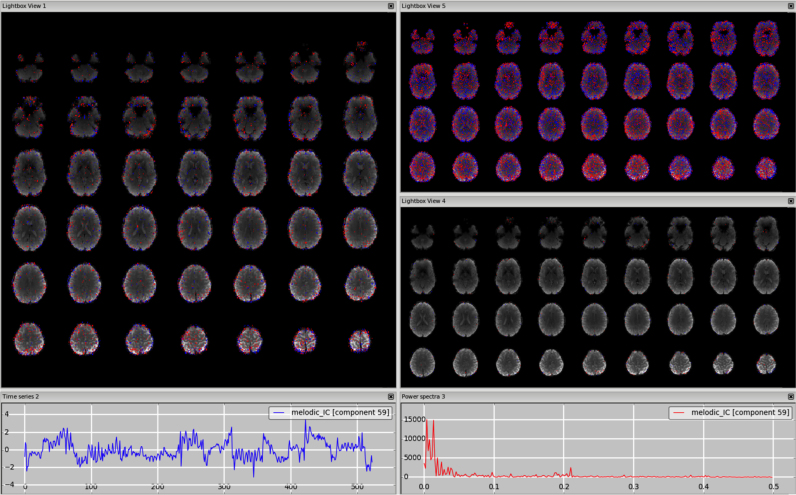The width and height of the screenshot is (796, 495).
Task: Close the Time series 2 panel
Action: coord(391,397)
